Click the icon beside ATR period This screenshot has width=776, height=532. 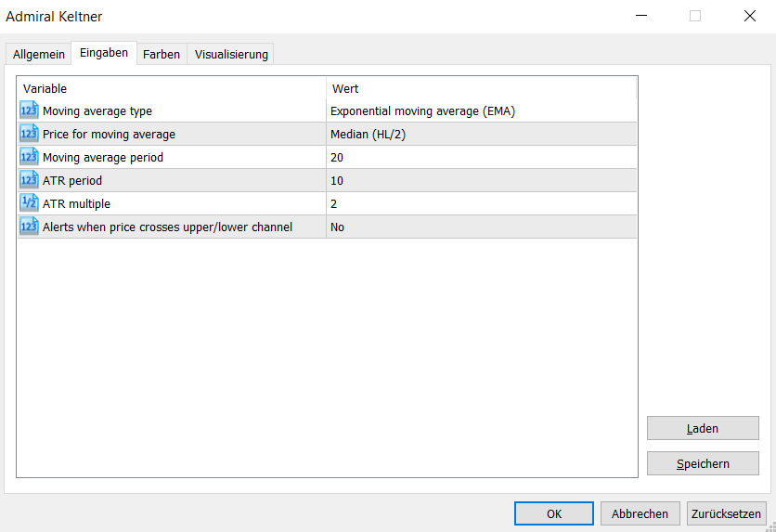pos(29,180)
